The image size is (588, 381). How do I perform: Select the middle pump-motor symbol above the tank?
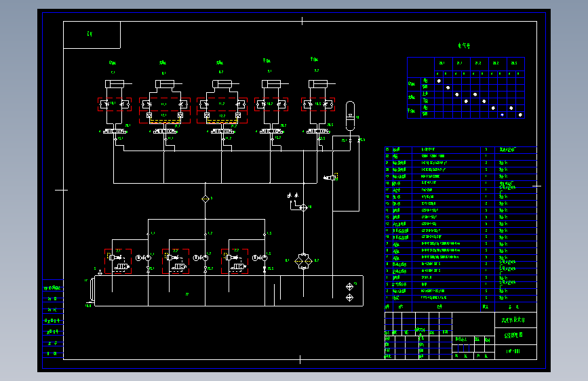point(201,258)
